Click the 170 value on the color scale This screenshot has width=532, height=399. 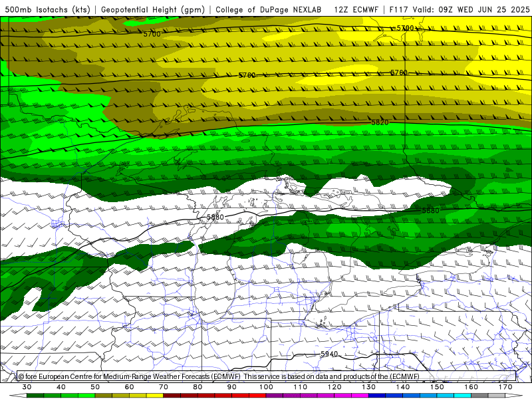[x=505, y=387]
